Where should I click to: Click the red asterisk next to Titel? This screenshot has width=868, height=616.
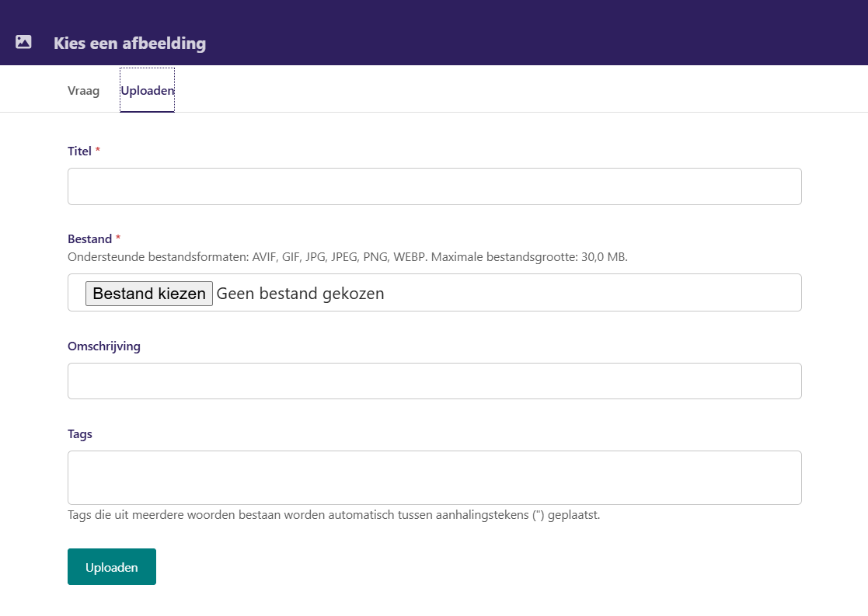[98, 151]
